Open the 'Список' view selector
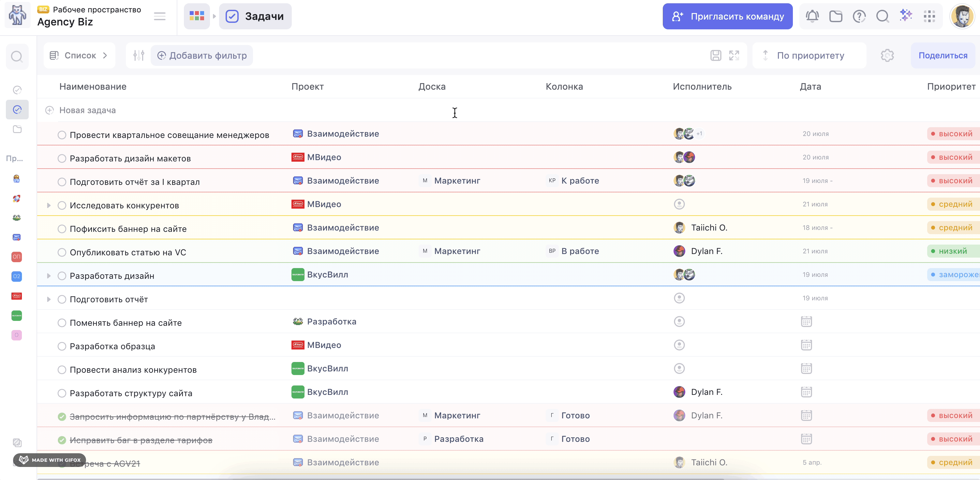 point(79,55)
